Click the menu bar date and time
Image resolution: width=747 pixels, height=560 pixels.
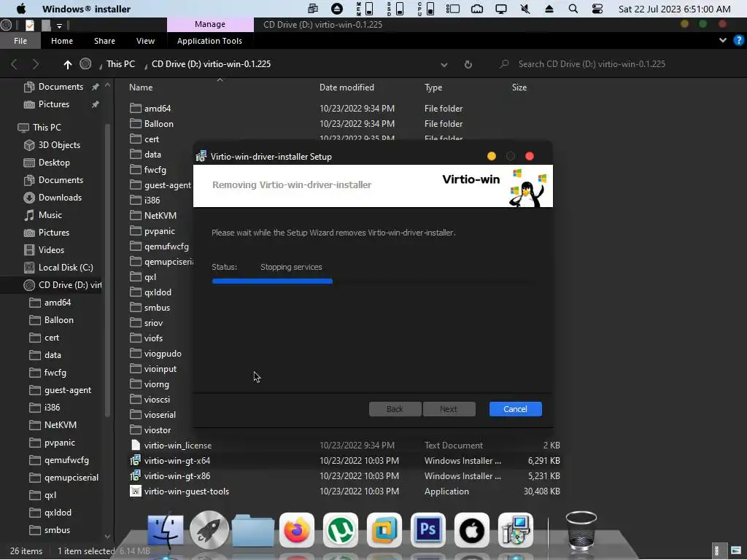coord(674,9)
